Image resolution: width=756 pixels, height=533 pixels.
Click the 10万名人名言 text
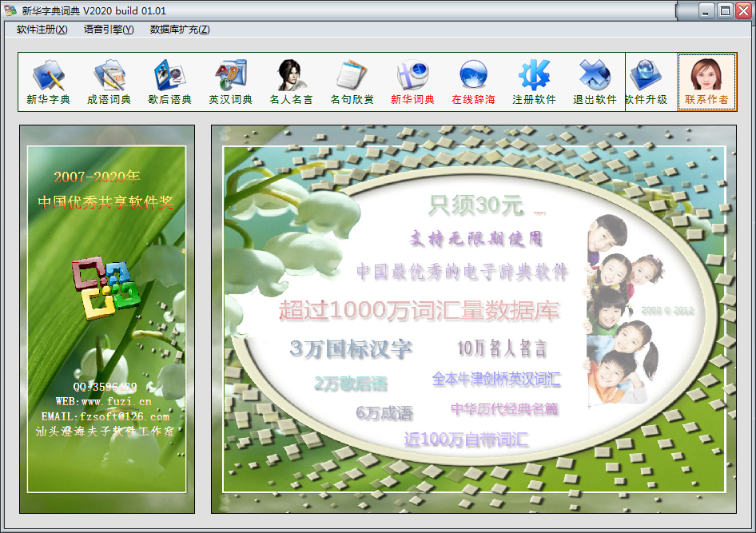click(502, 348)
